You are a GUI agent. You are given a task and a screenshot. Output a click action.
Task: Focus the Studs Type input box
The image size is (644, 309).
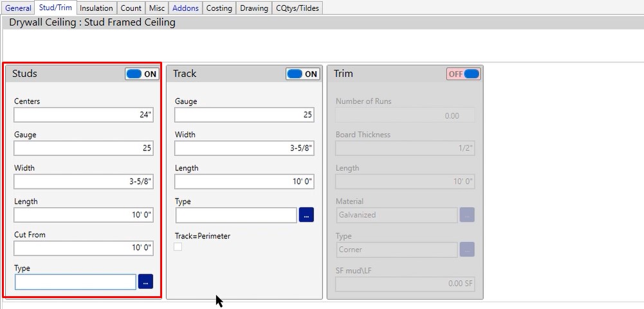(x=75, y=281)
